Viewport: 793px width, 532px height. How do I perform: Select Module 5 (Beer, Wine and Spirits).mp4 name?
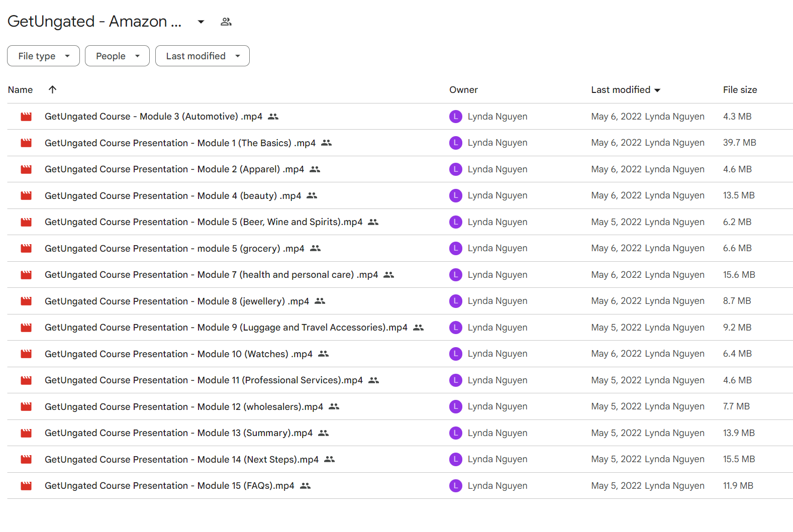(204, 222)
